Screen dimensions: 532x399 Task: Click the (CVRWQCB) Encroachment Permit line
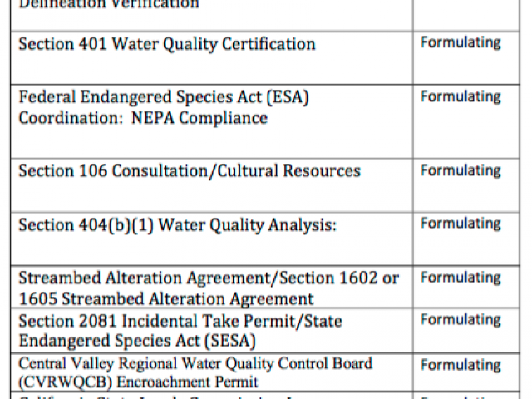(138, 382)
